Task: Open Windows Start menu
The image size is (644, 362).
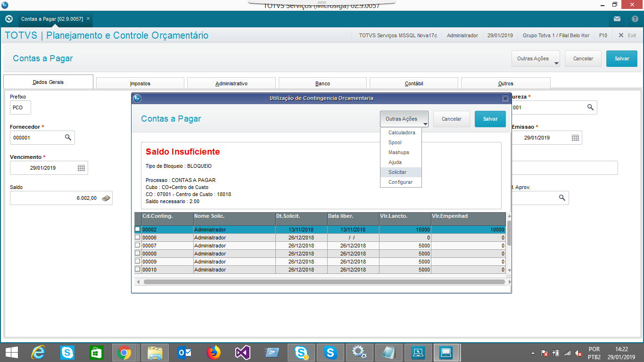Action: [12, 353]
